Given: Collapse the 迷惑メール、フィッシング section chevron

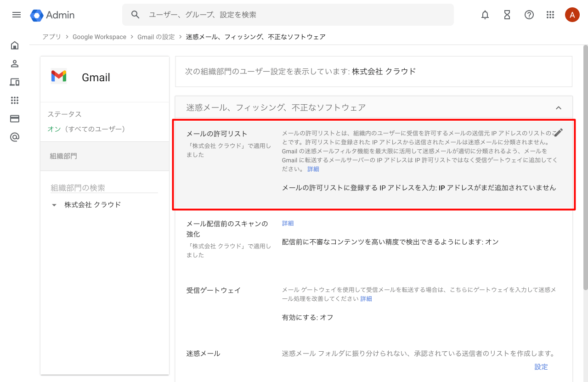Looking at the screenshot, I should coord(559,108).
